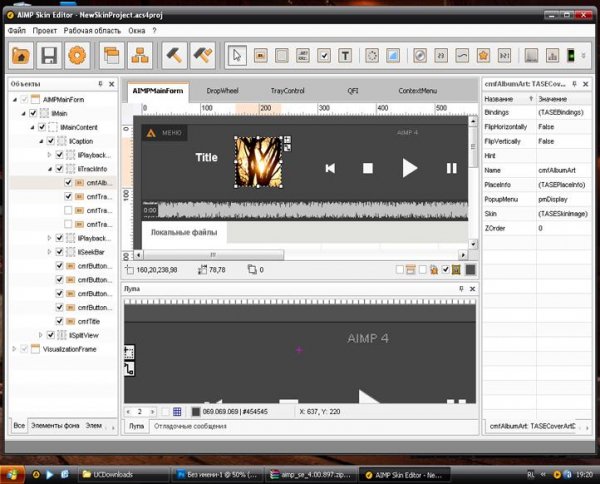Toggle the llSeekBar checkbox
The height and width of the screenshot is (484, 600).
pos(59,252)
